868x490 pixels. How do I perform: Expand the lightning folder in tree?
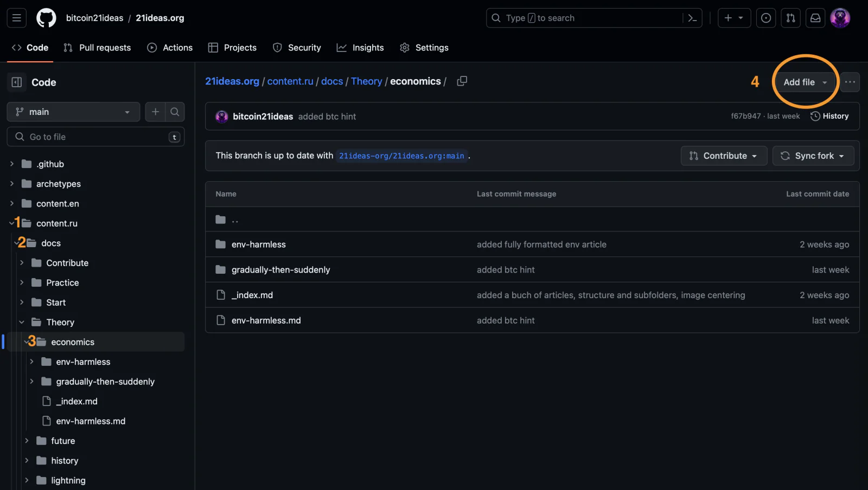27,480
